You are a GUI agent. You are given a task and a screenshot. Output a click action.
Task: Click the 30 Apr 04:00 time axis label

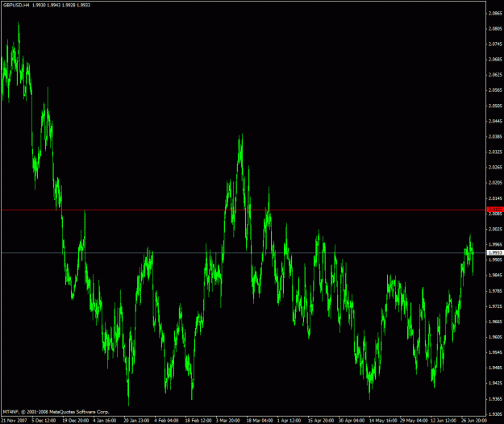[352, 421]
